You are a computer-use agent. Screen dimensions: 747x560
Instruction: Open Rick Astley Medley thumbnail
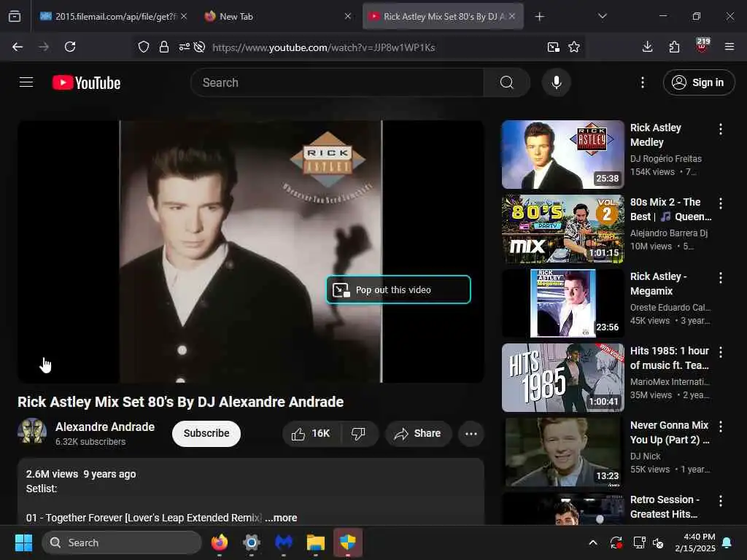point(562,155)
